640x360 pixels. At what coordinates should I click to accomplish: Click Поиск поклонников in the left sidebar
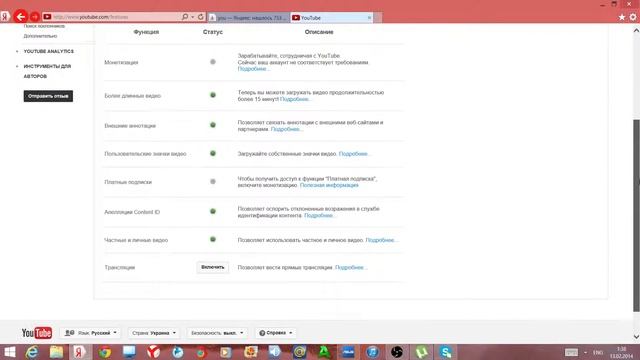point(44,26)
